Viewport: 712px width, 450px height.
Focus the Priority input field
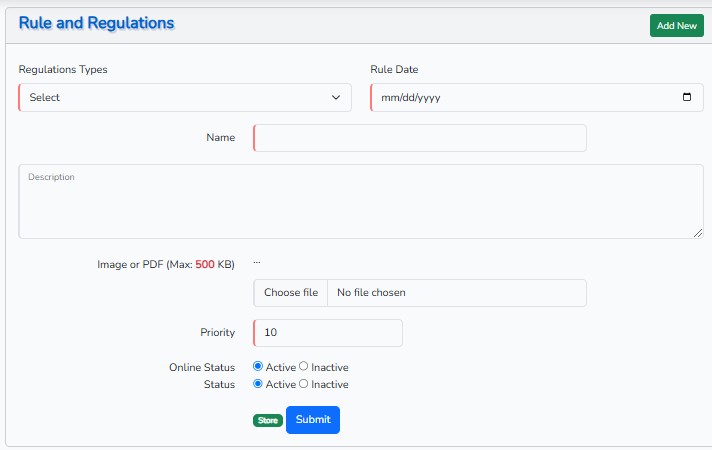point(328,333)
